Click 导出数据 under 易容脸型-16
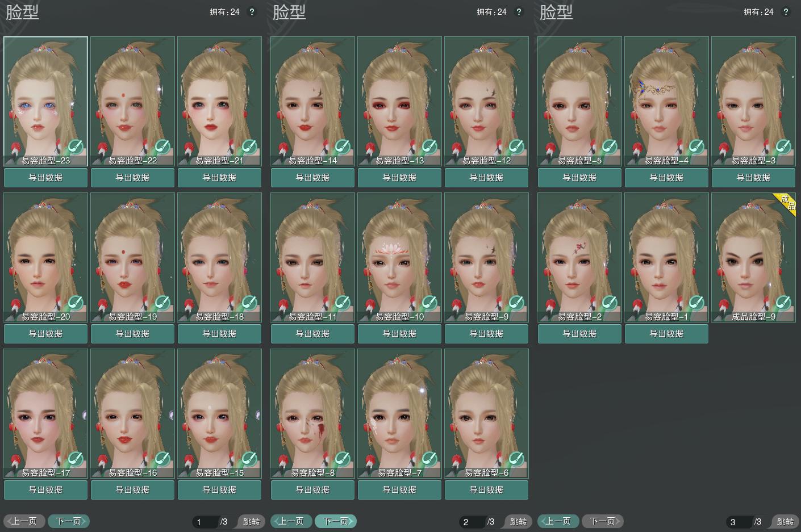 pyautogui.click(x=132, y=490)
